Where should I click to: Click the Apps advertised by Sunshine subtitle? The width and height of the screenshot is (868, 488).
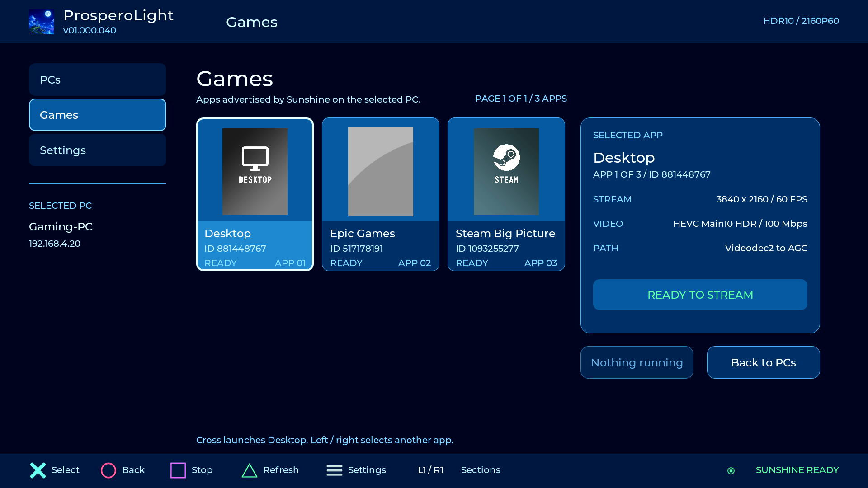pyautogui.click(x=308, y=99)
